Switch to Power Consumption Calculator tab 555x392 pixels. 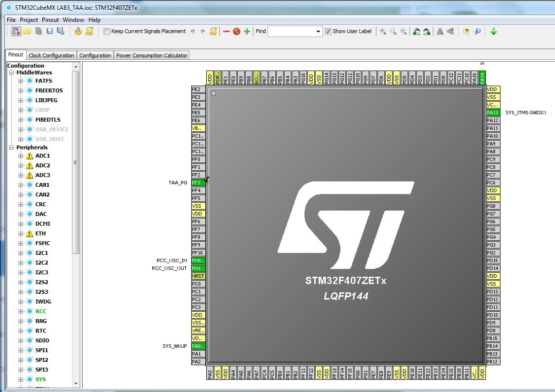(x=152, y=55)
